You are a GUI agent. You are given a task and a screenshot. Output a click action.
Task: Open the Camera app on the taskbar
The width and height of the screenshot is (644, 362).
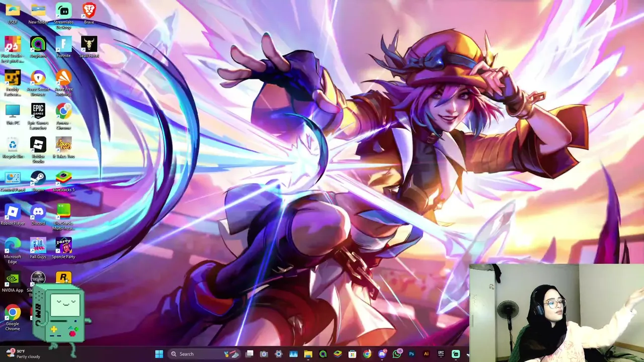coord(264,354)
